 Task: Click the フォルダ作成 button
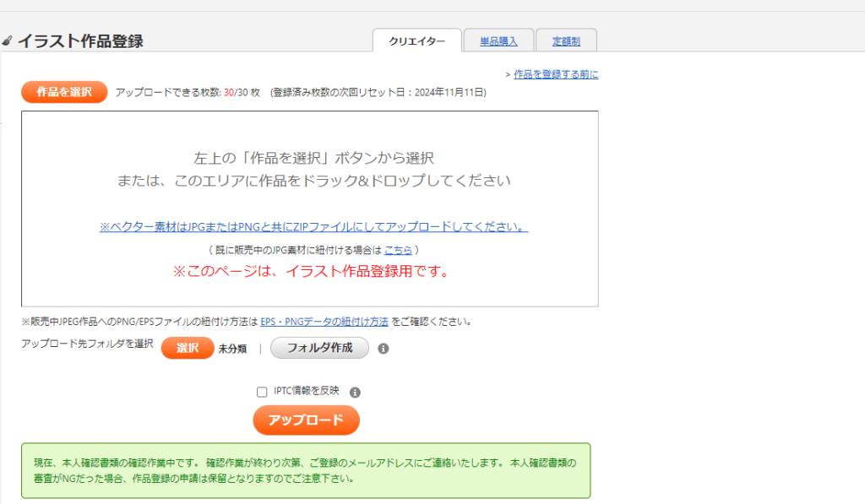tap(319, 348)
